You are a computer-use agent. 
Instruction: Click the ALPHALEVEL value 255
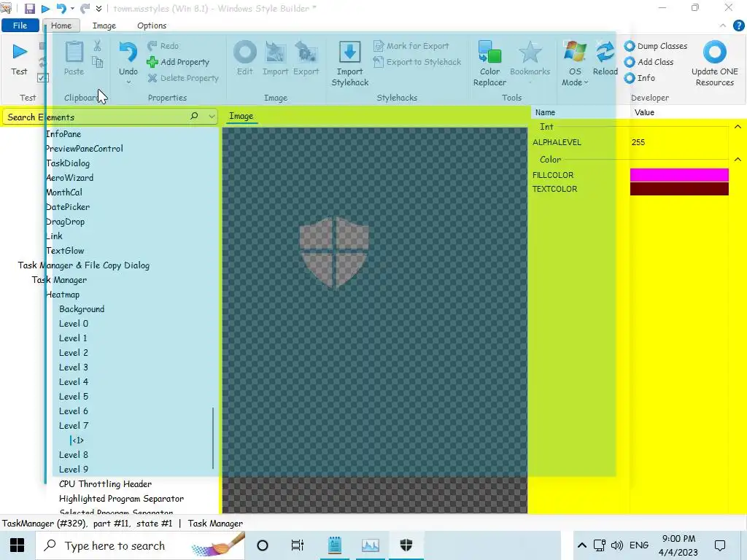tap(638, 142)
